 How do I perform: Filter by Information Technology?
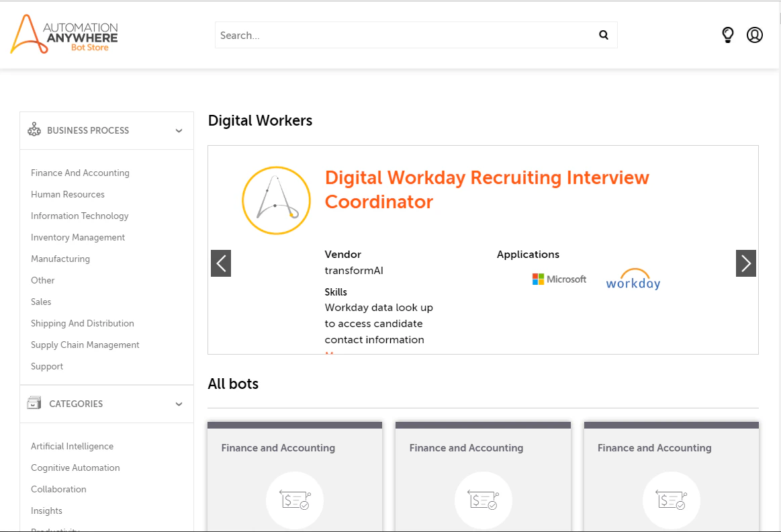pyautogui.click(x=80, y=216)
